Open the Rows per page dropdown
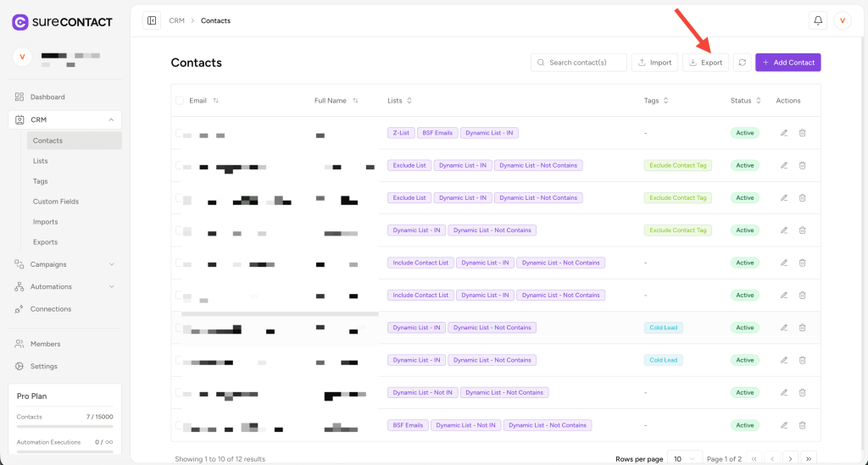The image size is (868, 465). click(686, 458)
